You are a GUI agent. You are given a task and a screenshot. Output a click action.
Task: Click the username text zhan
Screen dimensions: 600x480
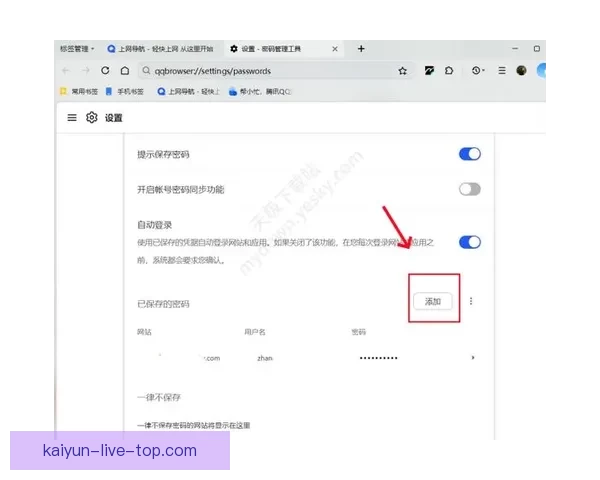point(265,358)
